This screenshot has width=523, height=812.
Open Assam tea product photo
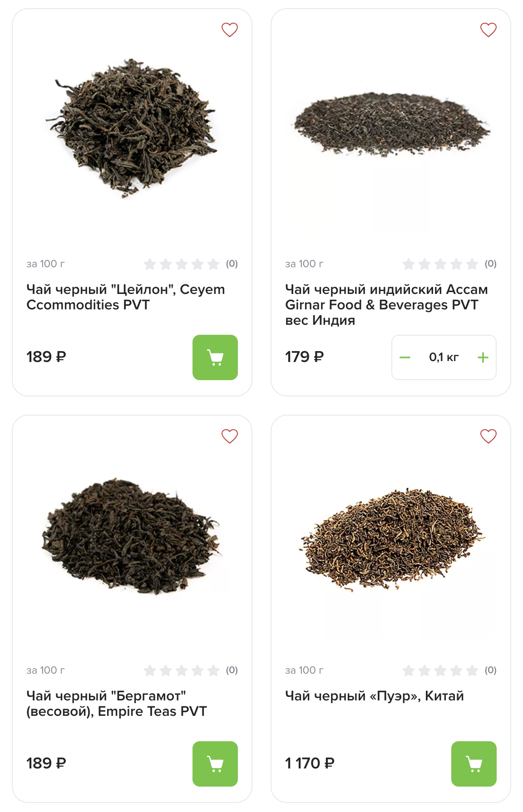(391, 124)
